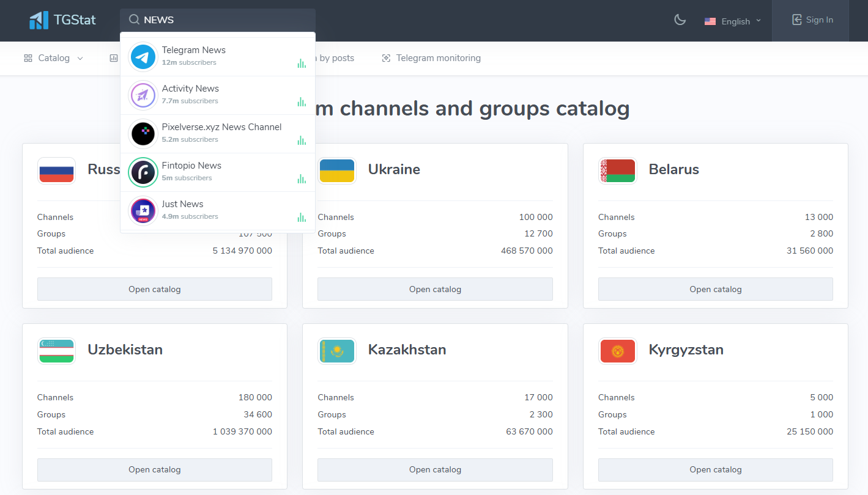Click the Ukraine heading
The image size is (868, 495).
394,169
